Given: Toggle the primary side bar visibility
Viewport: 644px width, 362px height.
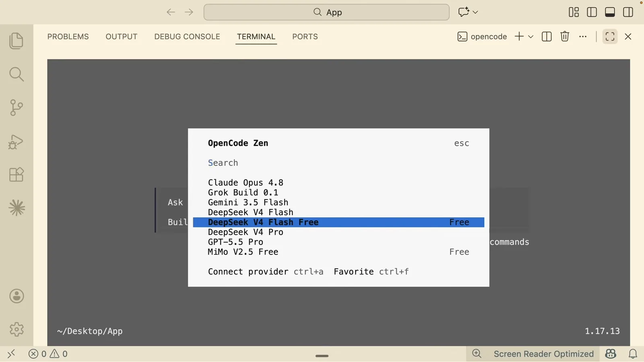Looking at the screenshot, I should [592, 12].
